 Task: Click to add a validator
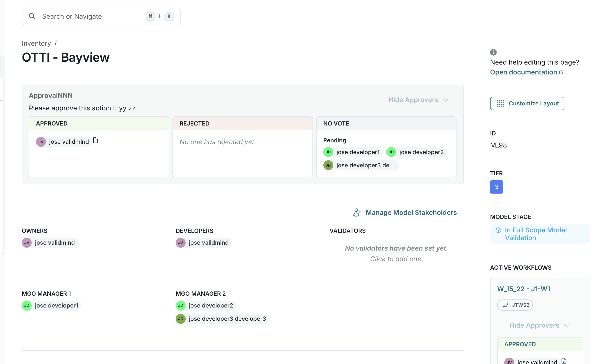pos(396,259)
